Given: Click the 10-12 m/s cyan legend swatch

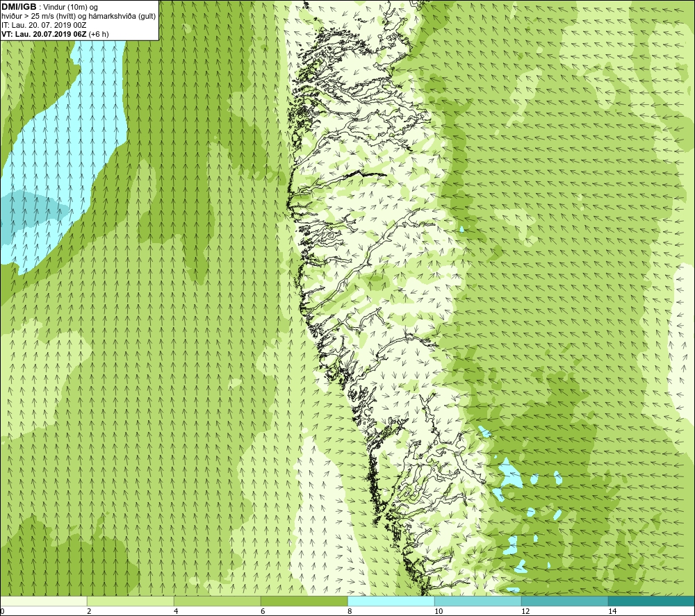Looking at the screenshot, I should 478,601.
